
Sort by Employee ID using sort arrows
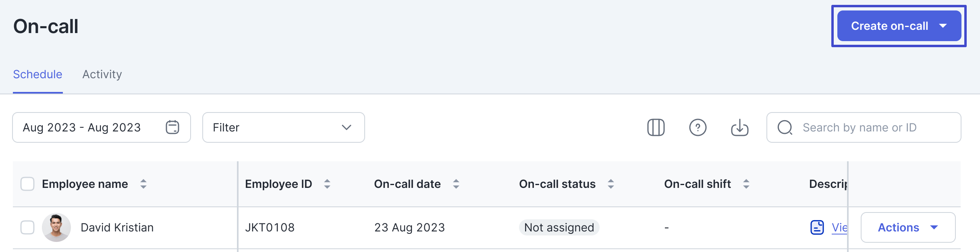(x=327, y=184)
